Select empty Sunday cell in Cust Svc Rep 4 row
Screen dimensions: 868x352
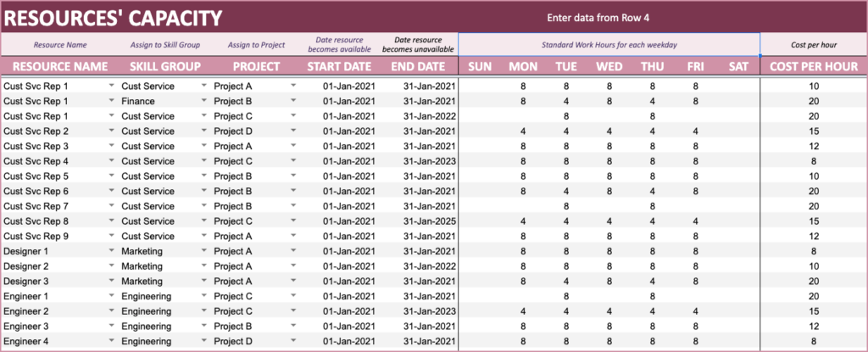coord(480,161)
